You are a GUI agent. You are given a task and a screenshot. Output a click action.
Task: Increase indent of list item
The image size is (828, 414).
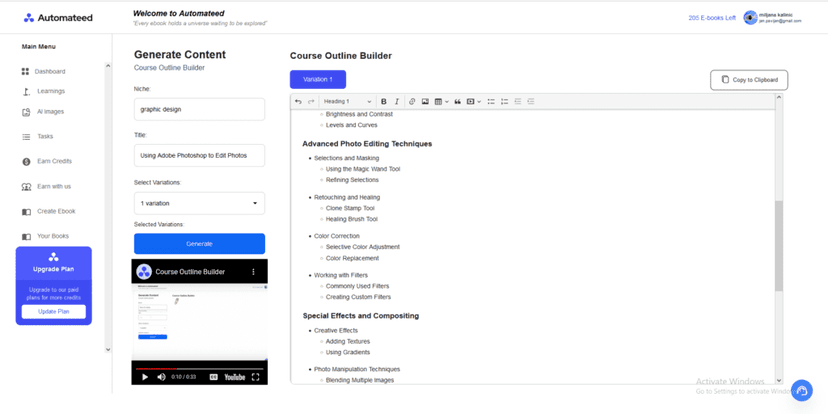click(x=531, y=101)
